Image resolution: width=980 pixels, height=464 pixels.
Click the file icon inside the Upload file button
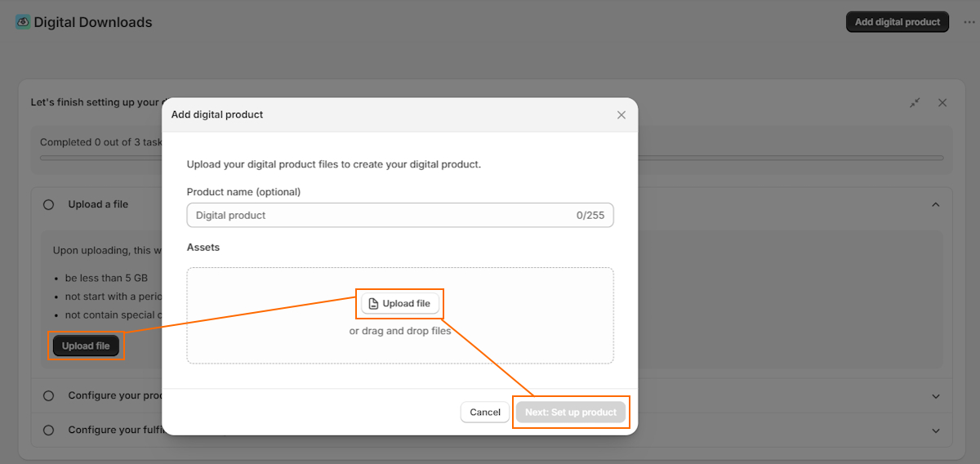(374, 303)
